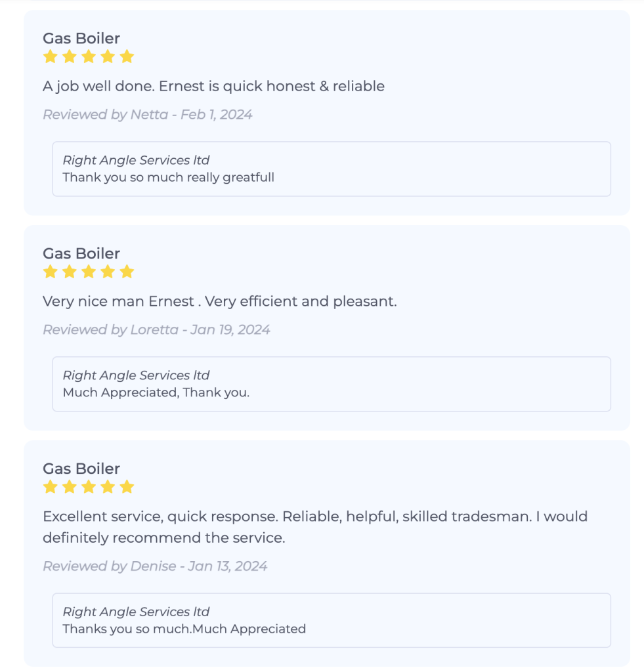Viewport: 644px width, 672px height.
Task: Click the Gas Boiler heading above Loretta's review
Action: pos(81,254)
